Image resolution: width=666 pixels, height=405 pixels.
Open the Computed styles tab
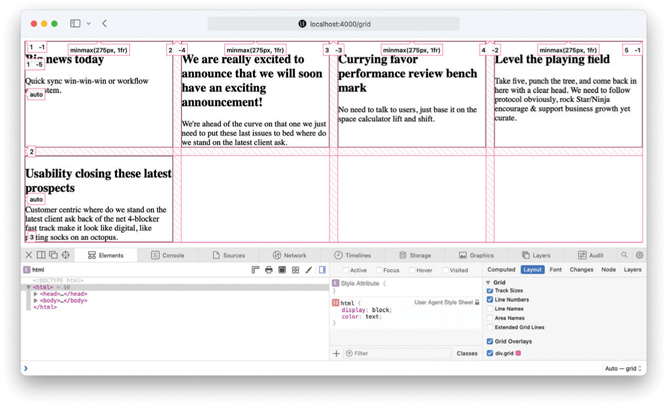click(500, 270)
